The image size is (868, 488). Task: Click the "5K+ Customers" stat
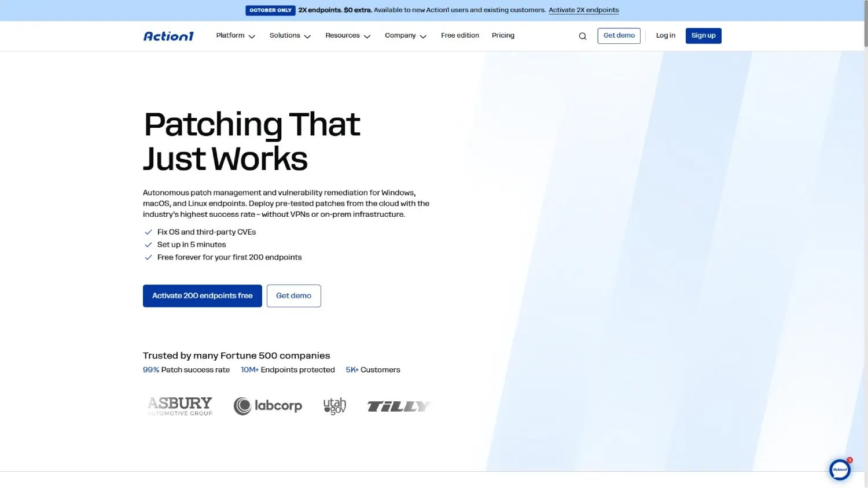(373, 370)
